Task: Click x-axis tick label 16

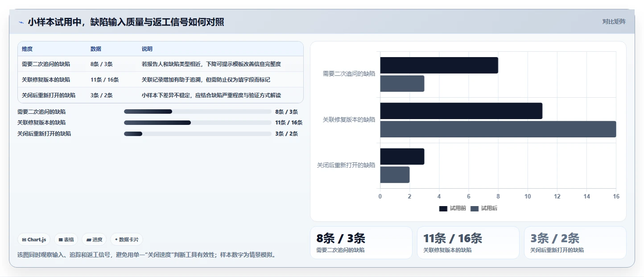Action: 616,197
